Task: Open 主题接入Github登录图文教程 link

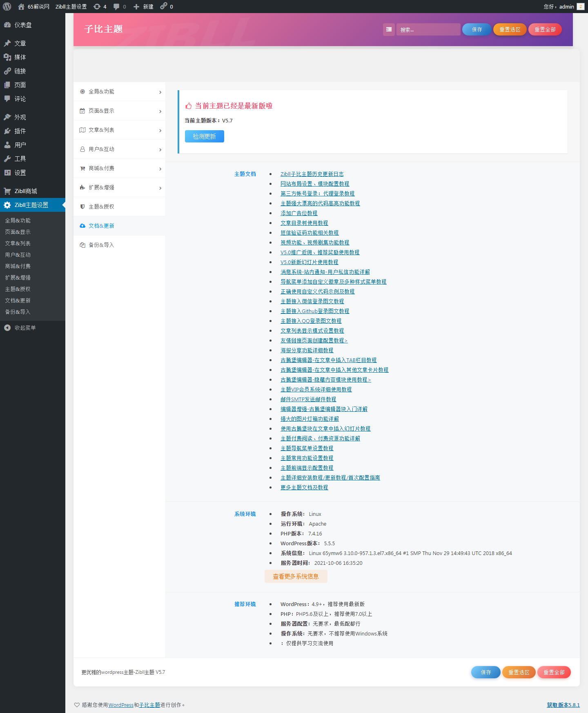Action: (315, 311)
